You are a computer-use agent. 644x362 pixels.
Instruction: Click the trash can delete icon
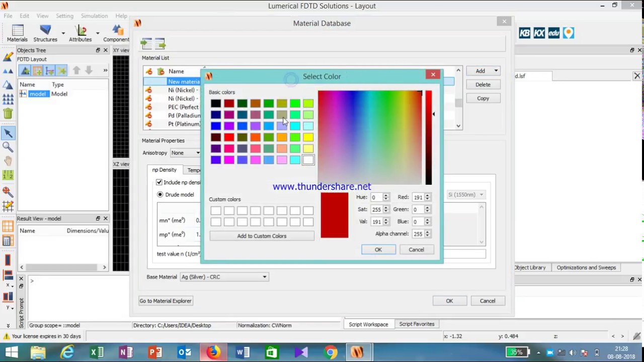point(8,113)
